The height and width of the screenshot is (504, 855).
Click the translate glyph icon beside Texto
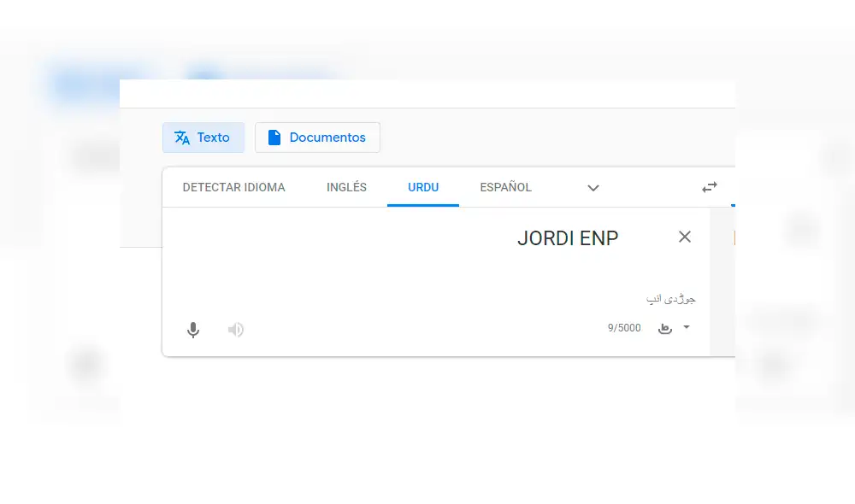181,137
